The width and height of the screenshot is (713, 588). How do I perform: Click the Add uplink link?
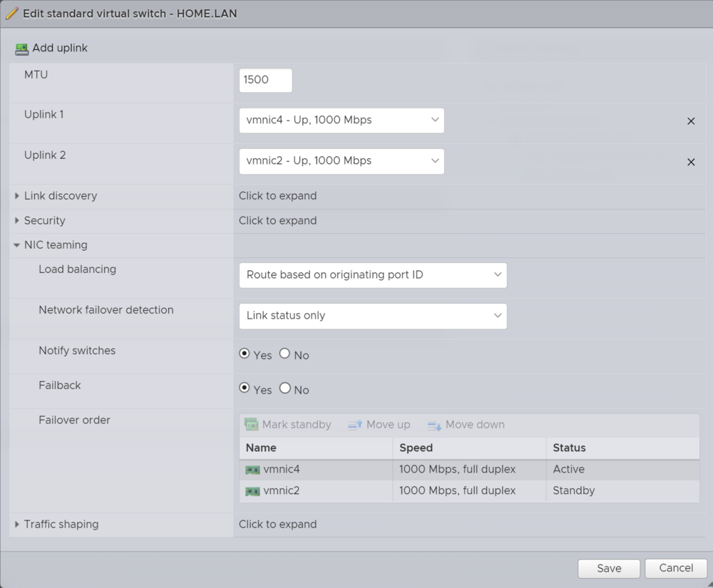click(60, 48)
